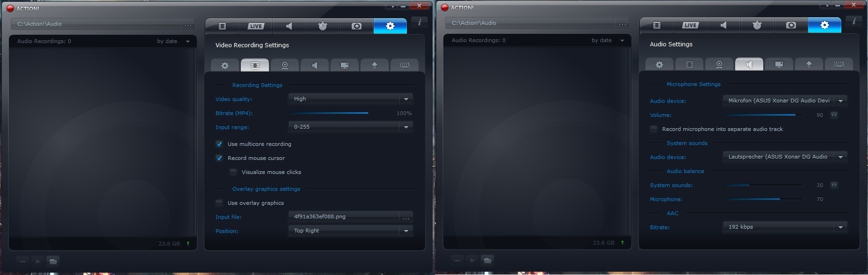Open upload export sub-tab in right window
The image size is (868, 275).
coord(809,65)
